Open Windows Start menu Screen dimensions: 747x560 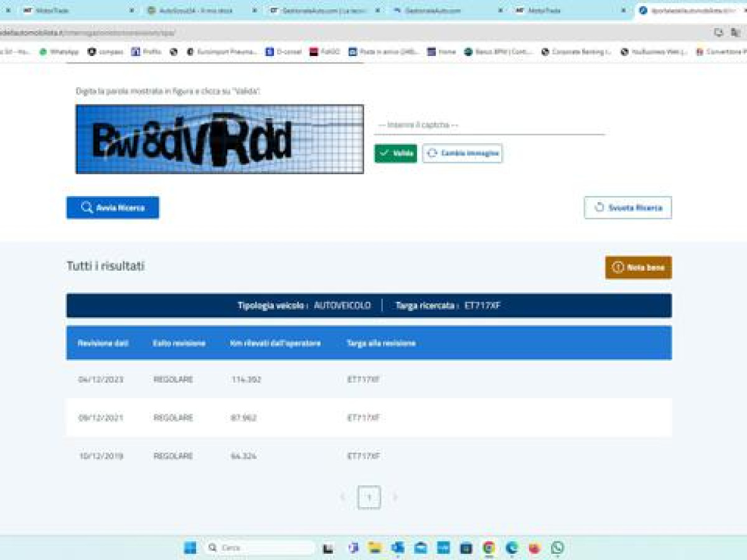[190, 548]
